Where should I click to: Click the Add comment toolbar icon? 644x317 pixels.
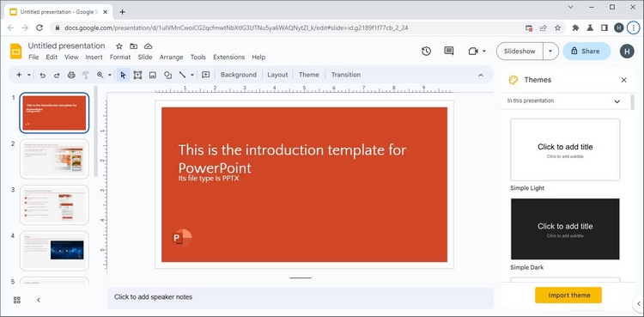pos(206,75)
